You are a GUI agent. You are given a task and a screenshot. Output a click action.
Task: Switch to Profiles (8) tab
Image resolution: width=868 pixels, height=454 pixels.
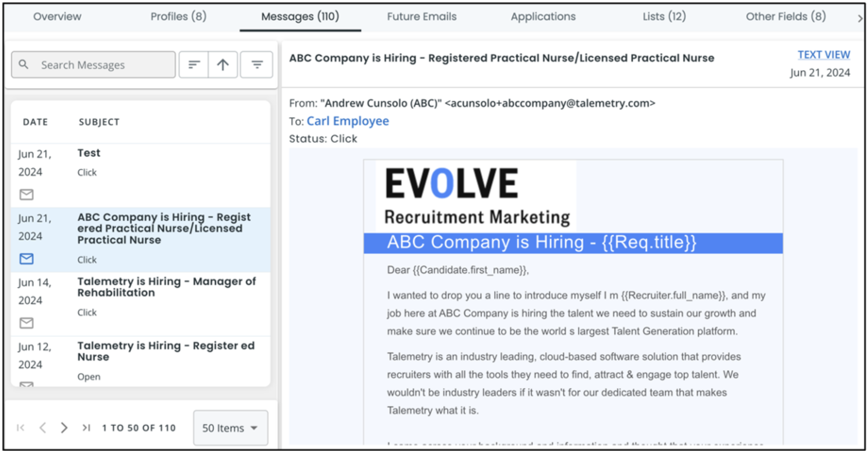[x=178, y=16]
